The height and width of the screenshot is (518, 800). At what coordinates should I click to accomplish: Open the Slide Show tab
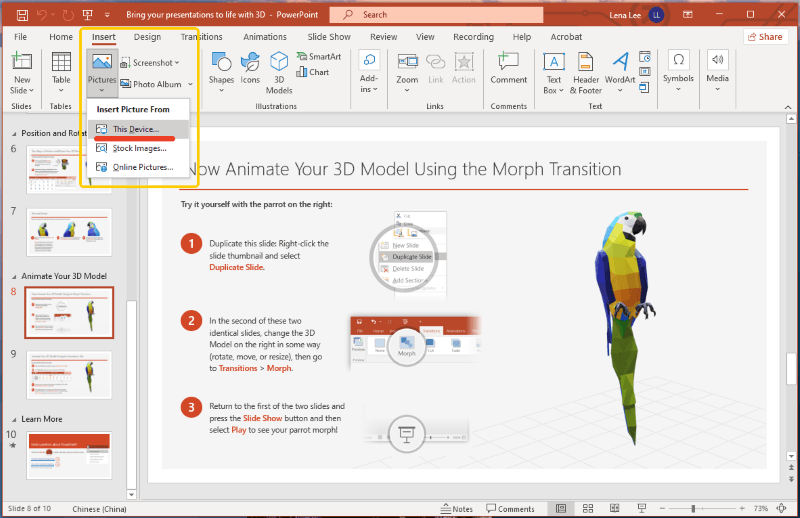[x=329, y=37]
